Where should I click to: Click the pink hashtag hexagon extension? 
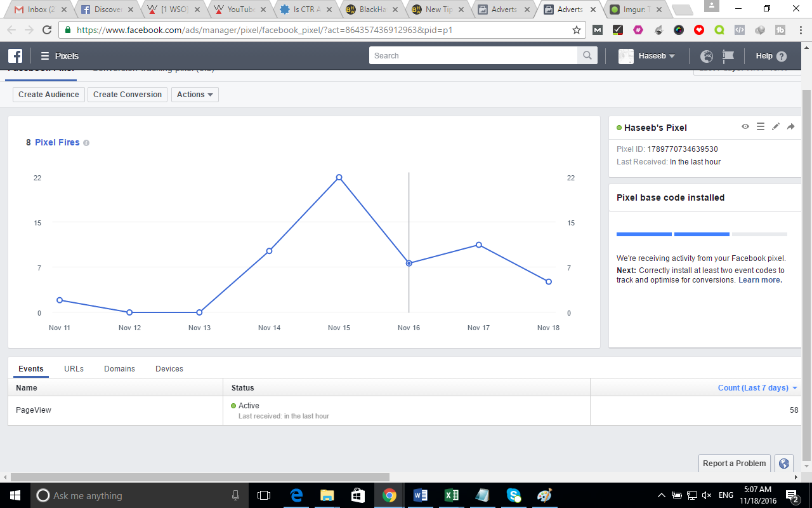point(638,30)
